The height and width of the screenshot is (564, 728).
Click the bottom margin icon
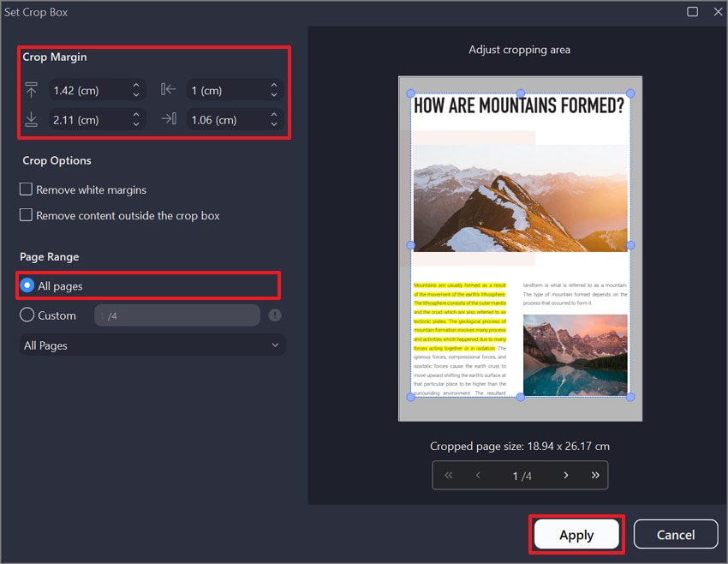coord(31,119)
